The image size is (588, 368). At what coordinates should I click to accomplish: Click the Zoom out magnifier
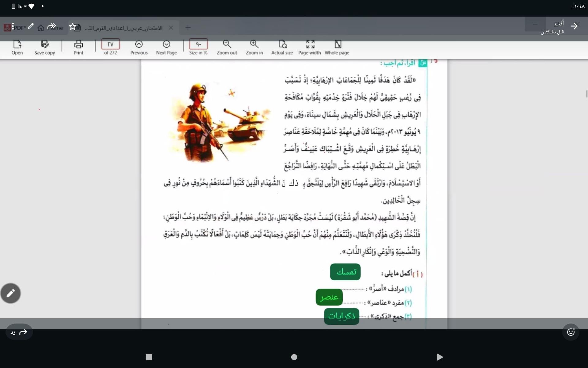coord(227,45)
